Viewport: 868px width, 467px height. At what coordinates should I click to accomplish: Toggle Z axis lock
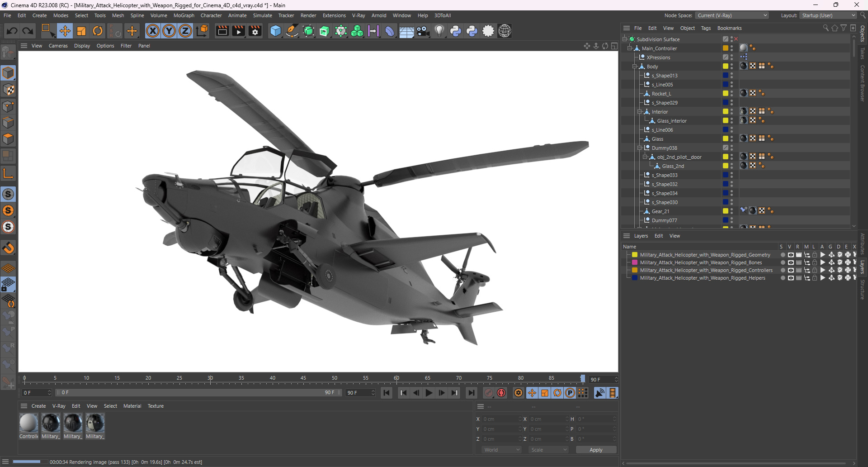click(x=185, y=31)
